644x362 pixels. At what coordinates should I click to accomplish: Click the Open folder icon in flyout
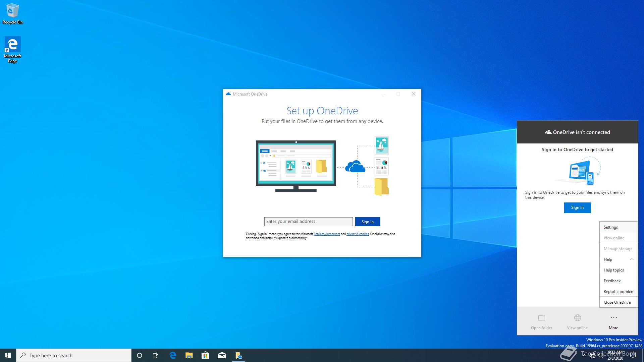[542, 318]
